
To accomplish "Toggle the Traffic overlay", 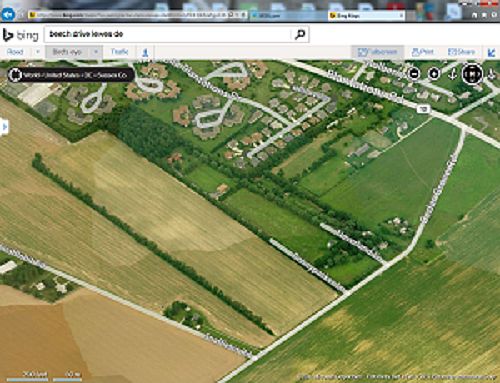I will [x=119, y=52].
